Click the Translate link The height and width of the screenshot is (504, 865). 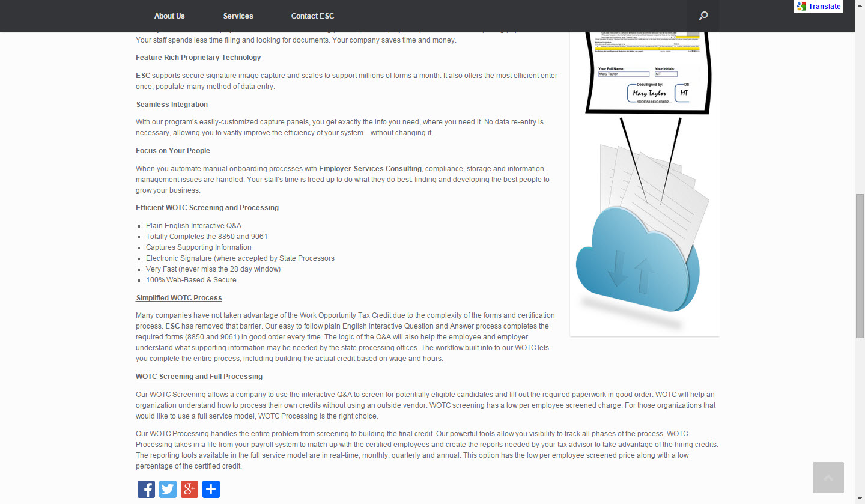pos(824,7)
